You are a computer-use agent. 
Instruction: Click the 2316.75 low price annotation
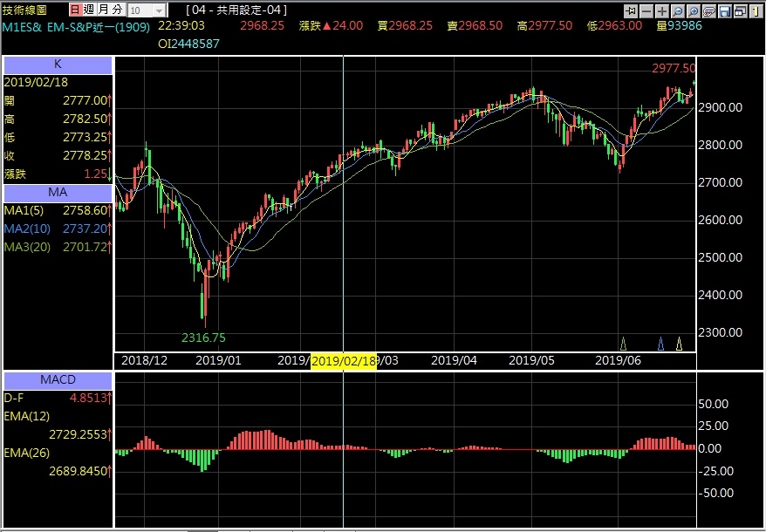point(203,338)
